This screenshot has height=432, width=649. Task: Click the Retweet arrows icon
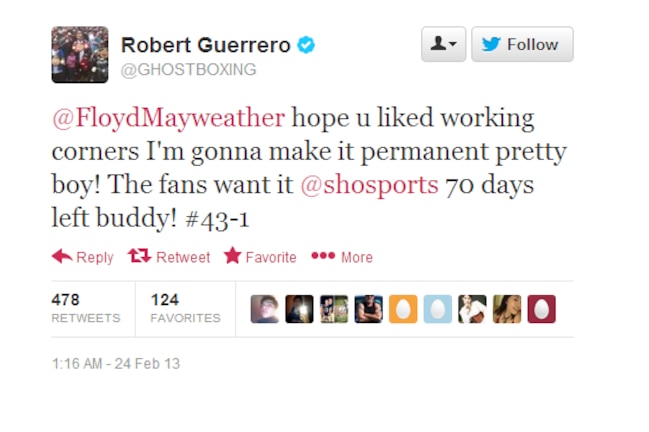pyautogui.click(x=139, y=256)
